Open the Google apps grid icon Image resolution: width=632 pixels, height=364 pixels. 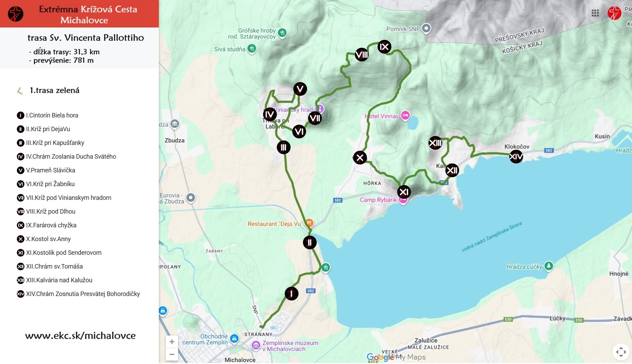point(595,13)
